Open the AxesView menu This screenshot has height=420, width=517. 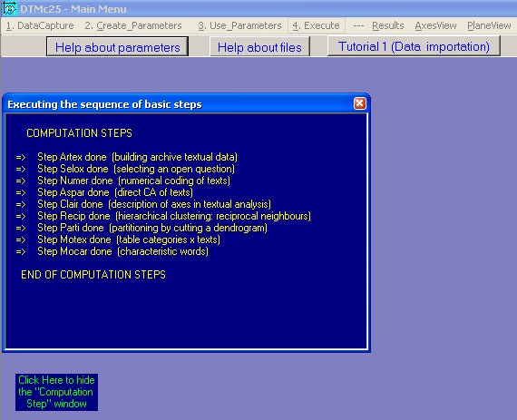point(435,25)
